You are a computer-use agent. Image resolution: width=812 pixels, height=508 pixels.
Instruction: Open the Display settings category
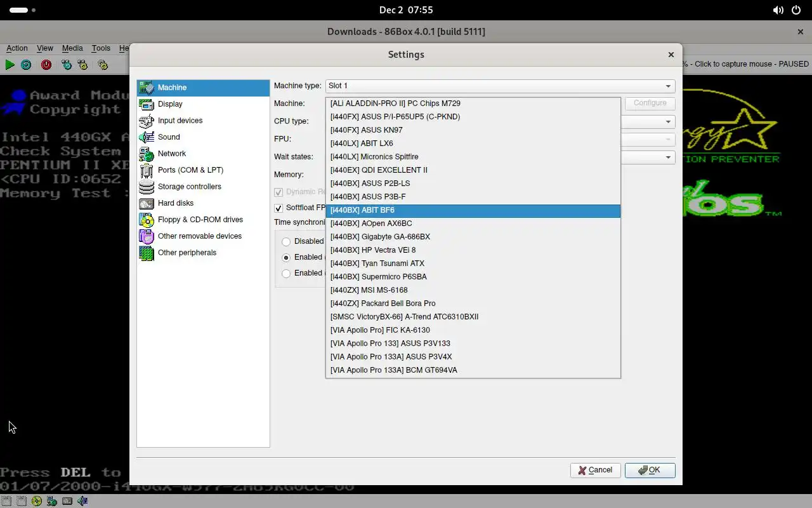[203, 104]
